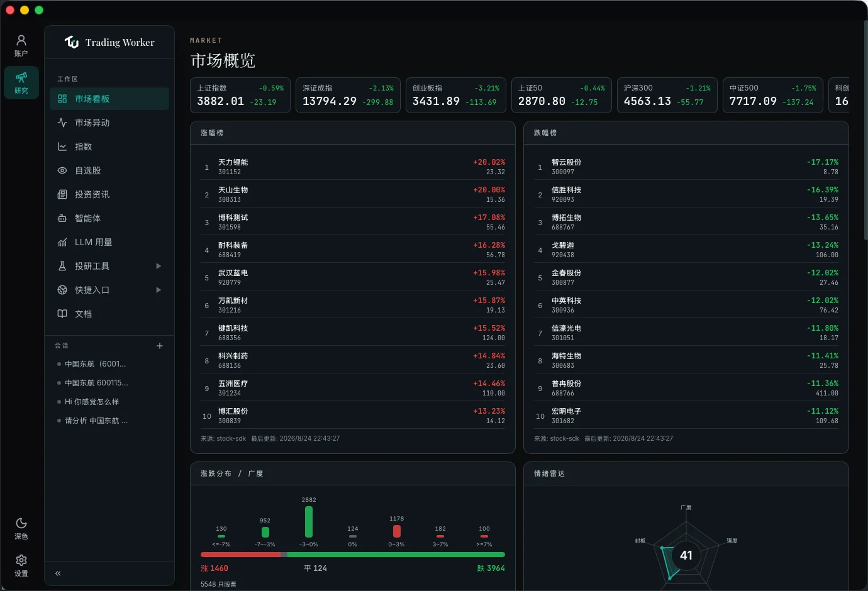
Task: Collapse the sidebar with double chevron
Action: coord(58,573)
